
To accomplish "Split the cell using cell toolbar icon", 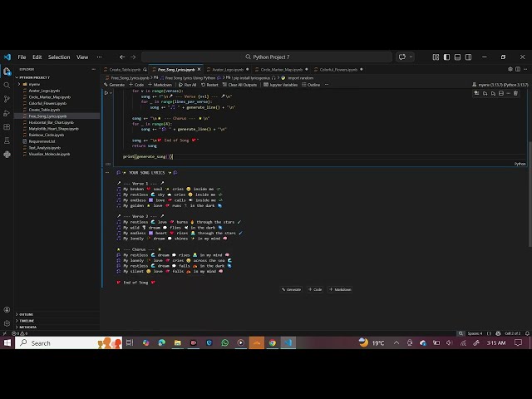I will (x=501, y=93).
